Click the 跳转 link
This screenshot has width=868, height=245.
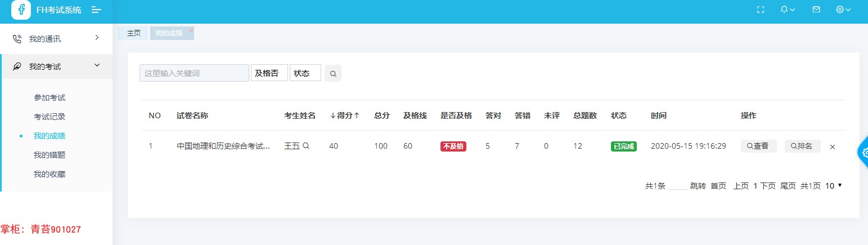tap(698, 186)
